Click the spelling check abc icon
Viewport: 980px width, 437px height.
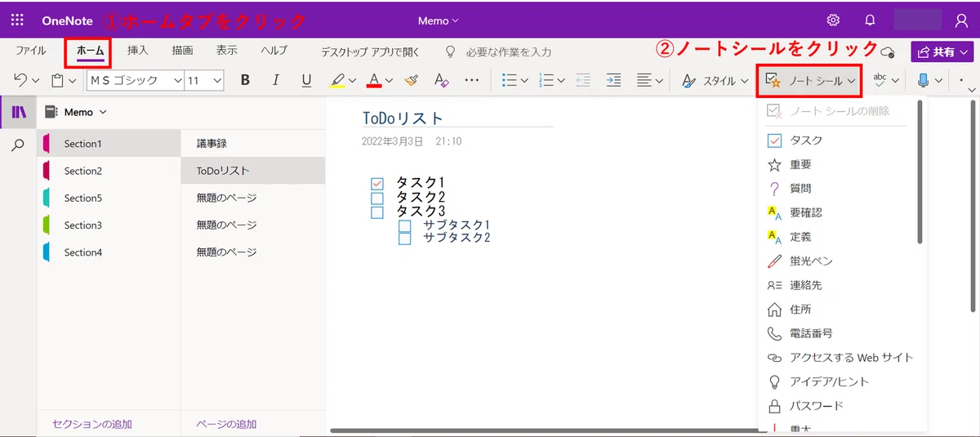click(x=880, y=80)
